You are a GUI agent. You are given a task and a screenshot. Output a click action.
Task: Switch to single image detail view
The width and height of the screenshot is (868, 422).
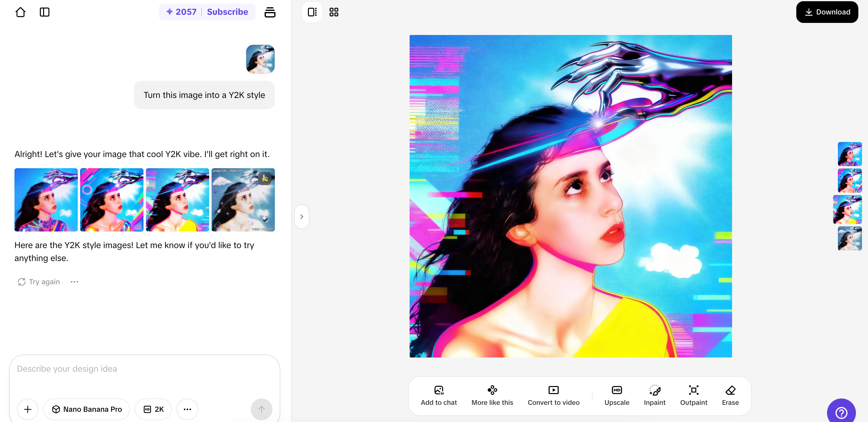point(312,12)
